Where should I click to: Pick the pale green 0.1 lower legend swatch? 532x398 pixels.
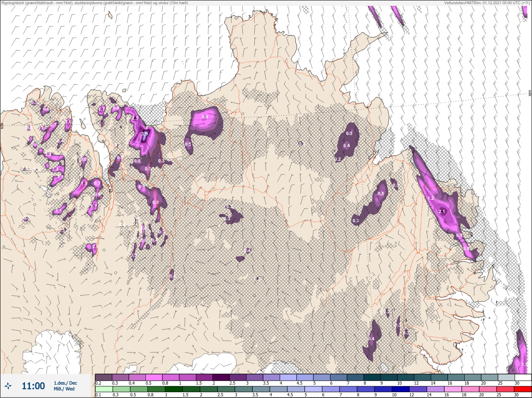[x=103, y=389]
